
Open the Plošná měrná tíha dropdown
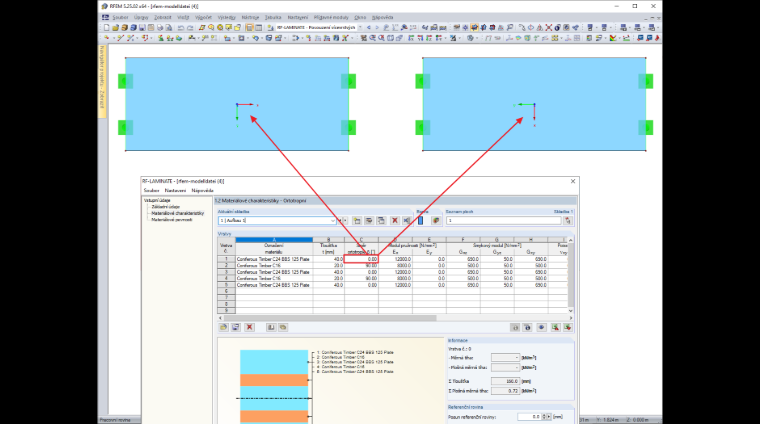tap(505, 367)
